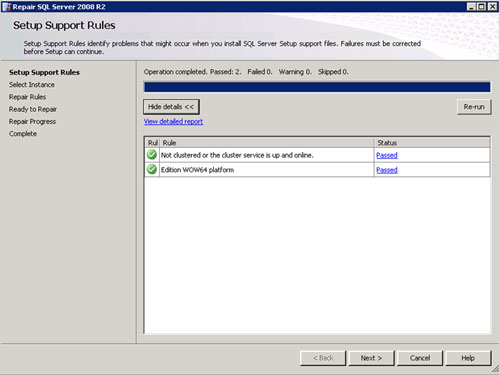
Task: Minimize the Repair SQL Server window
Action: (471, 6)
